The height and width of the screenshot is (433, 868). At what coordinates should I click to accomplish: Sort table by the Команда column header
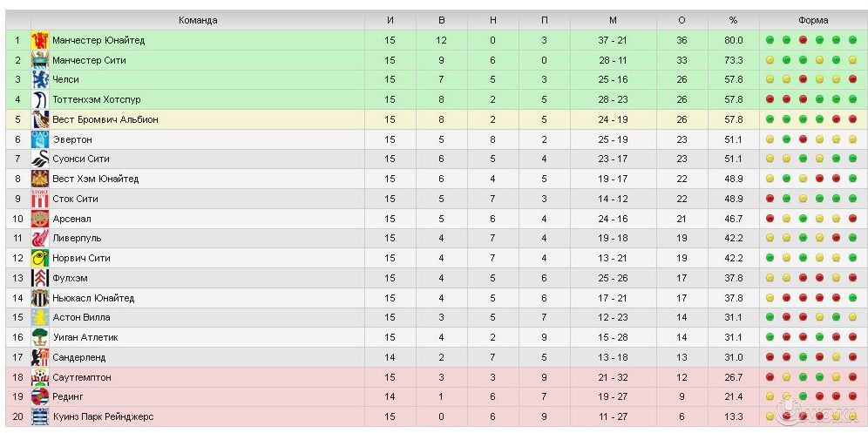[x=198, y=20]
